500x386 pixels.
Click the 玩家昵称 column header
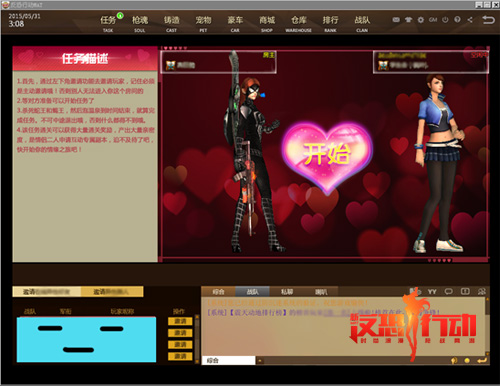(122, 311)
